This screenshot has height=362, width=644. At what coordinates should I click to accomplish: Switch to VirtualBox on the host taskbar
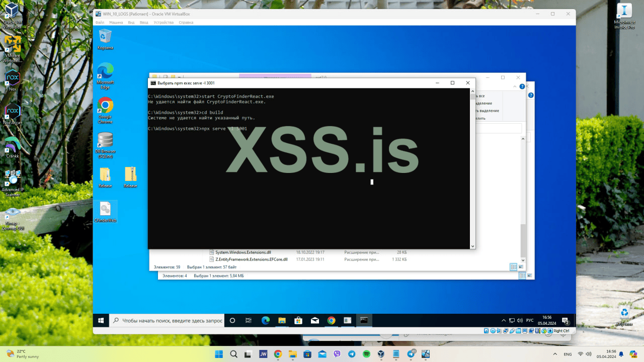381,354
